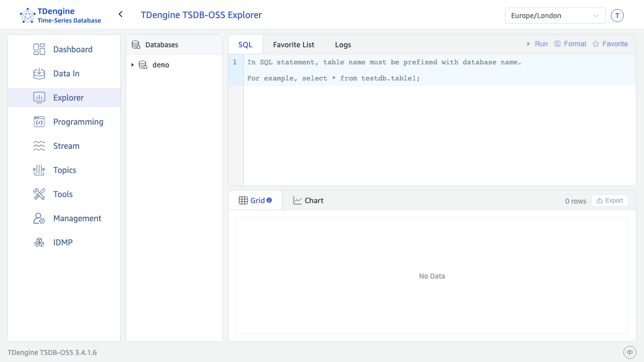
Task: Go to Dashboard page
Action: click(x=64, y=49)
